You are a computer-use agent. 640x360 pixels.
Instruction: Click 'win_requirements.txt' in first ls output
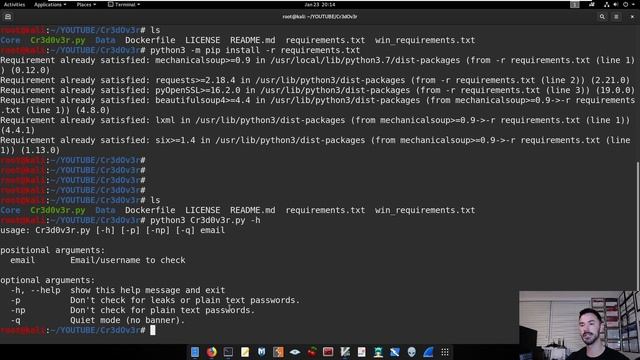click(425, 40)
